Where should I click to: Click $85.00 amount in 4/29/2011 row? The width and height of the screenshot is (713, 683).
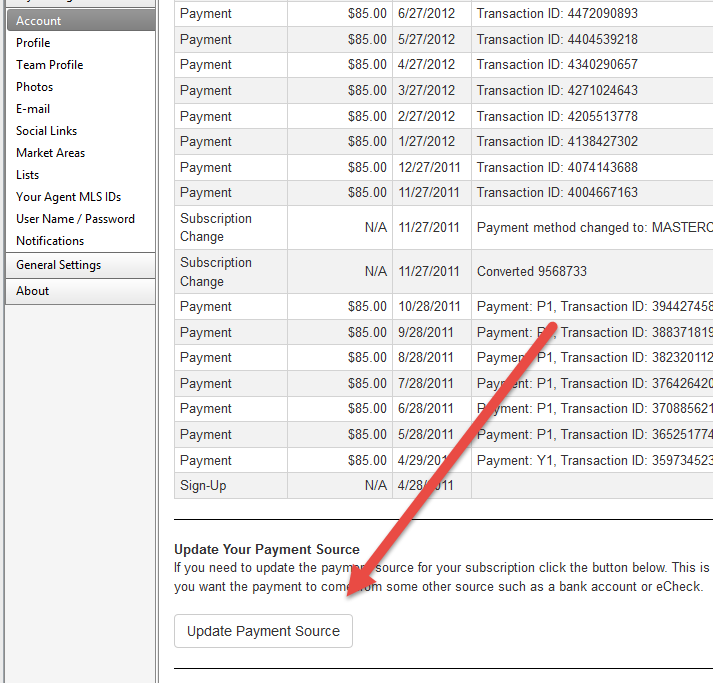367,460
